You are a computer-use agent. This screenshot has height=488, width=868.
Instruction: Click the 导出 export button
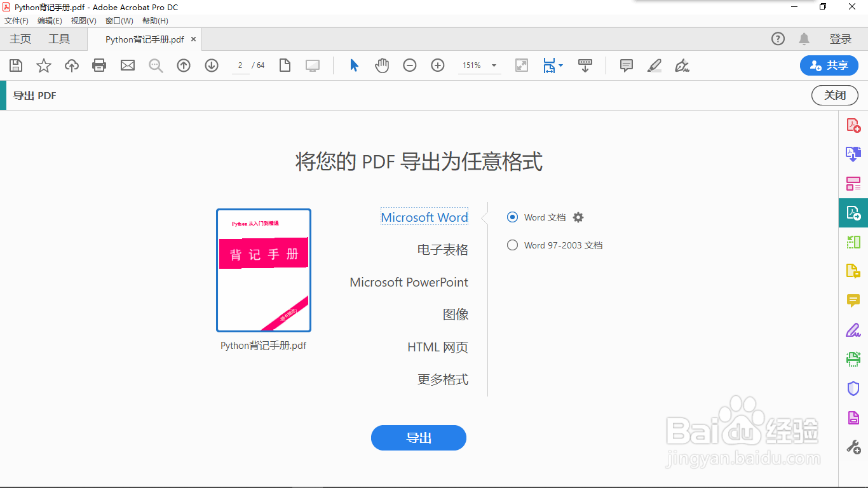418,438
